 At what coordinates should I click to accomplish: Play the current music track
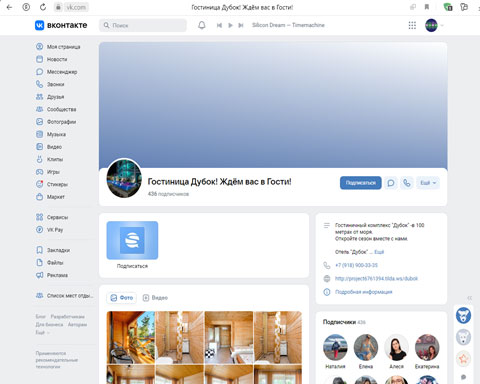point(230,25)
